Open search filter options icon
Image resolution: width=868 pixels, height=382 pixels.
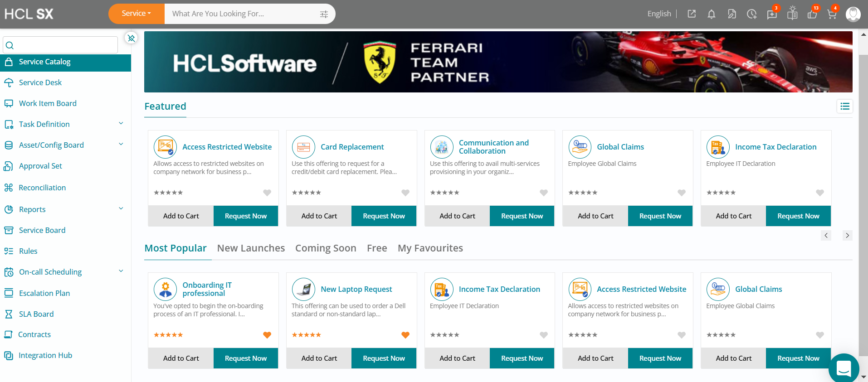(324, 14)
